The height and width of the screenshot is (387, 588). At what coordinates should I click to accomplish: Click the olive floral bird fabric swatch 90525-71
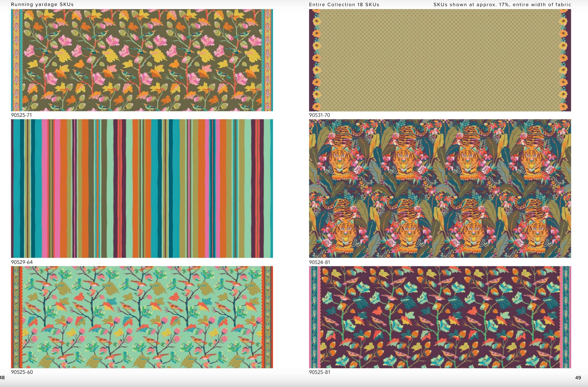142,60
